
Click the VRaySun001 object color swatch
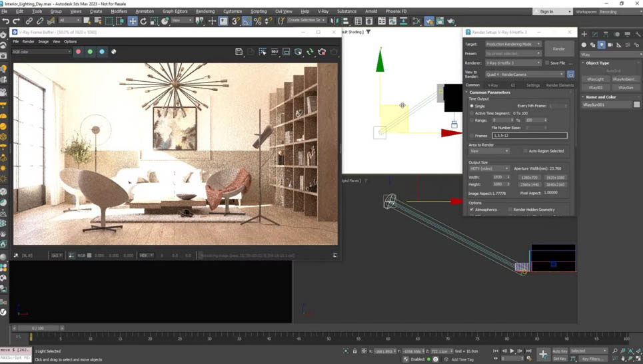pos(636,105)
